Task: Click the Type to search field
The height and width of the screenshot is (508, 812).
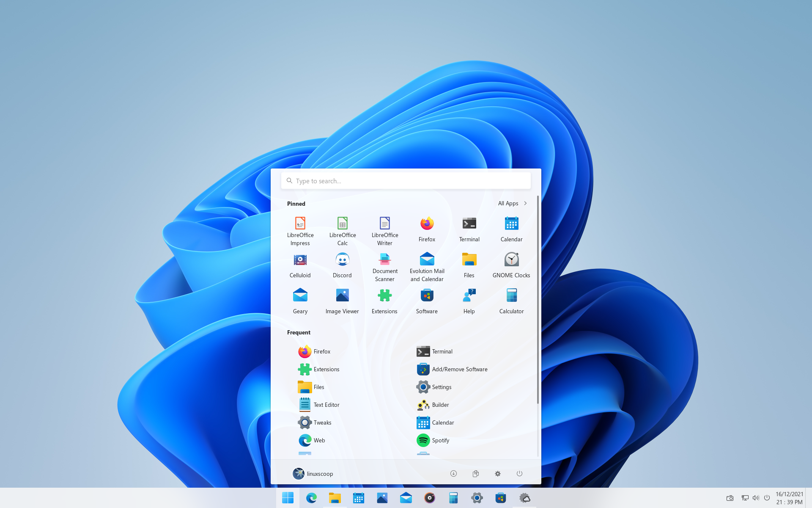Action: click(406, 181)
